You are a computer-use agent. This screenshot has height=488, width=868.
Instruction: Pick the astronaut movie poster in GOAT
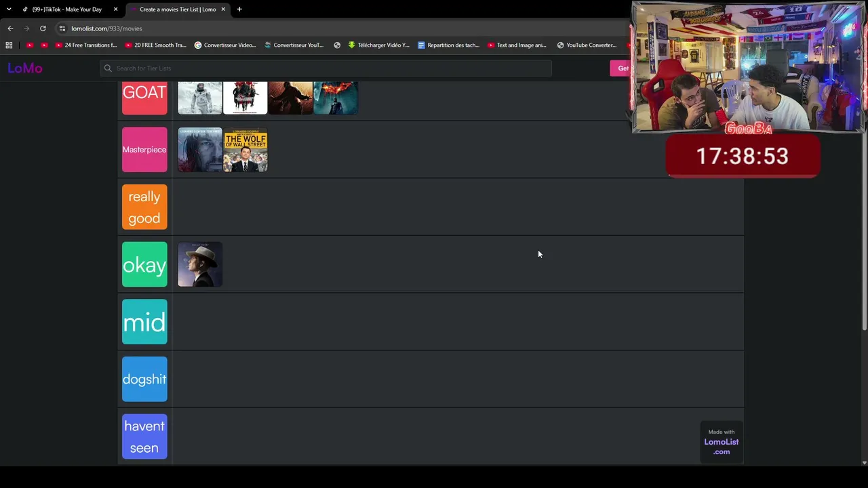click(200, 98)
